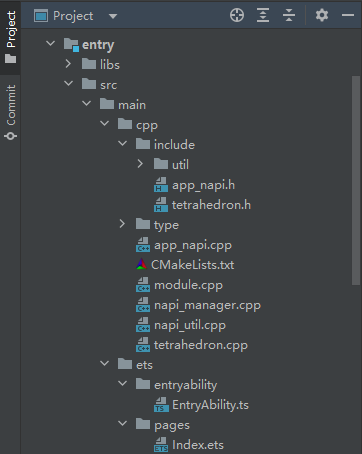Click the include folder icon
The width and height of the screenshot is (362, 454).
(x=143, y=144)
